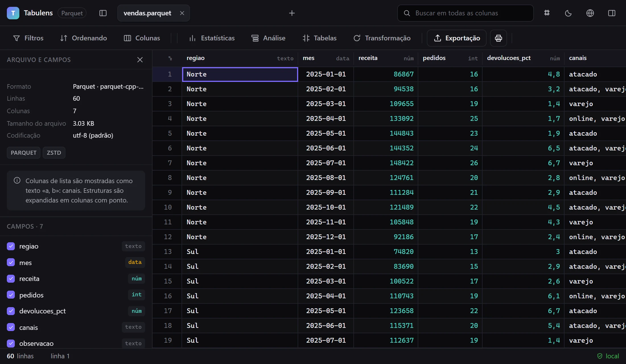626x364 pixels.
Task: Select the date cell 2025-09-01 in row 9
Action: [326, 193]
